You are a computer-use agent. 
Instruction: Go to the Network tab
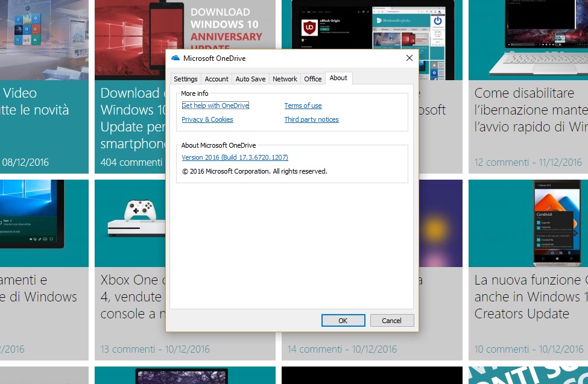pos(285,79)
